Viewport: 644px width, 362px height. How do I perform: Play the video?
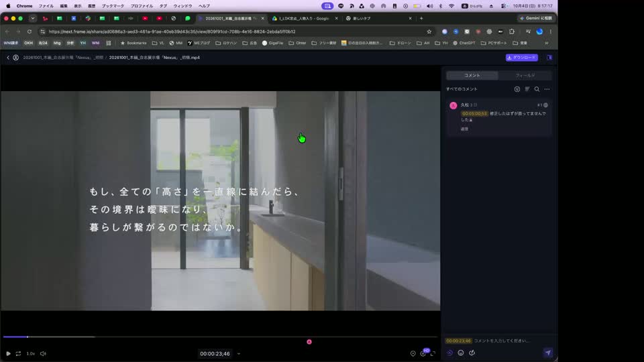8,353
